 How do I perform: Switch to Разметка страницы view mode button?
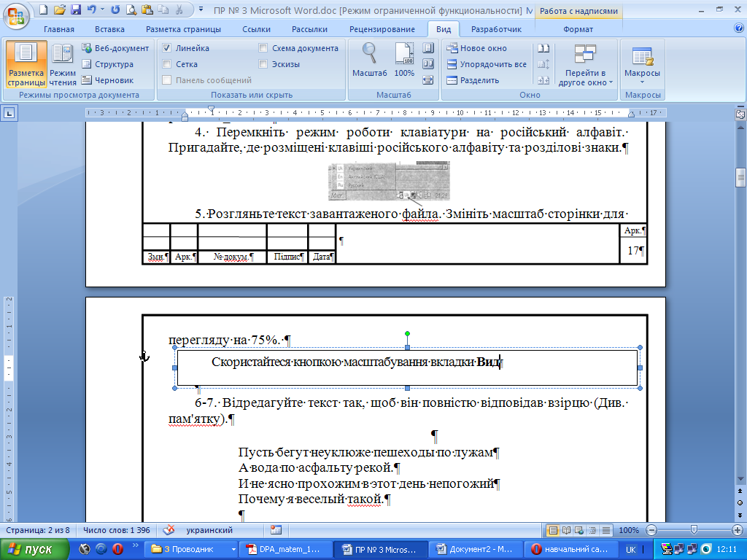26,64
